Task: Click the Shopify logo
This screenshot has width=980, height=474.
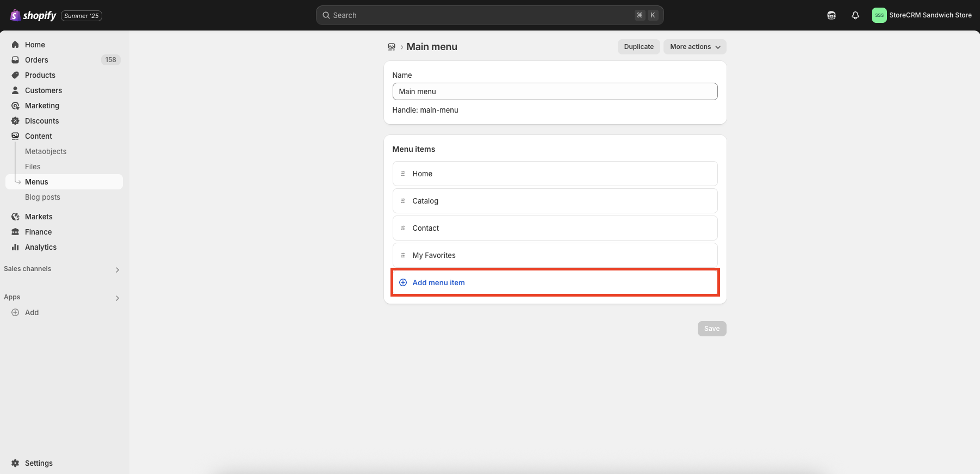Action: [x=33, y=15]
